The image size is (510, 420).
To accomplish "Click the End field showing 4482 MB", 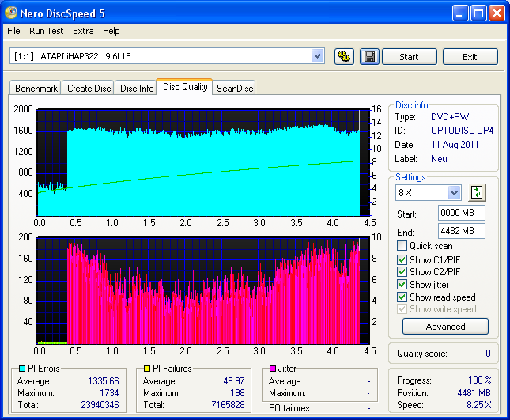I will pyautogui.click(x=462, y=231).
